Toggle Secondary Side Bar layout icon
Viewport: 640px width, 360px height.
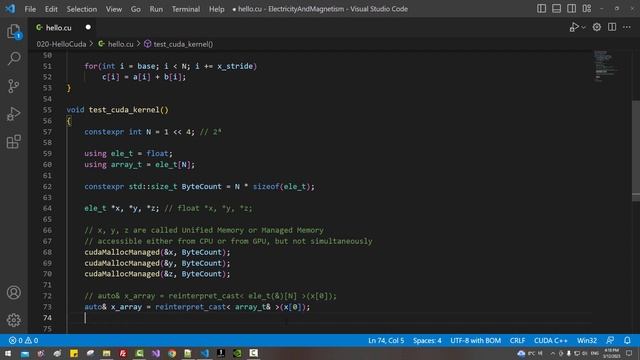click(571, 9)
